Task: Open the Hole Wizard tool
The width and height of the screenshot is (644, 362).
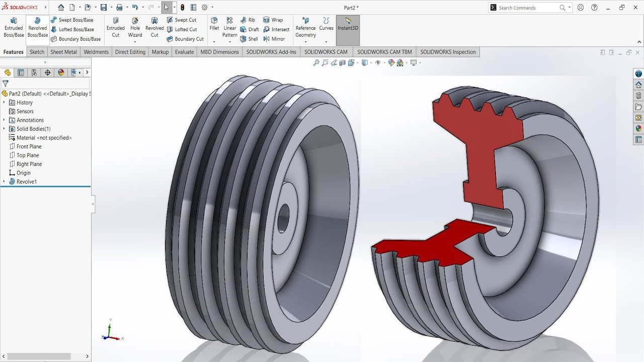Action: (x=135, y=28)
